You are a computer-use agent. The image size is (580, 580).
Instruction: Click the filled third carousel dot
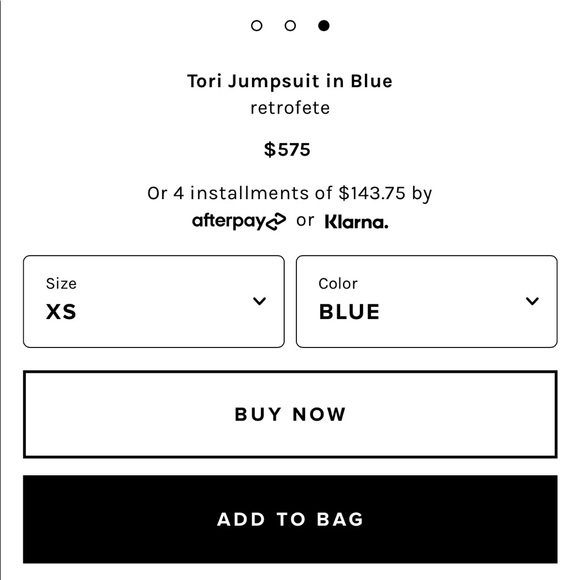[324, 26]
